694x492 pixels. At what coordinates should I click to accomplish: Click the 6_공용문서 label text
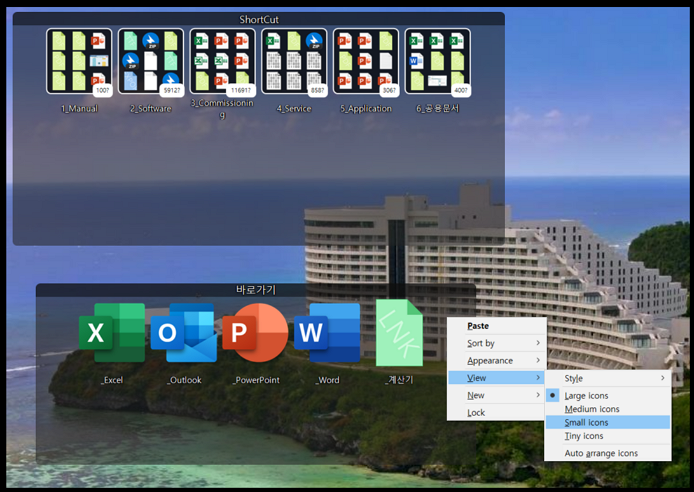438,108
